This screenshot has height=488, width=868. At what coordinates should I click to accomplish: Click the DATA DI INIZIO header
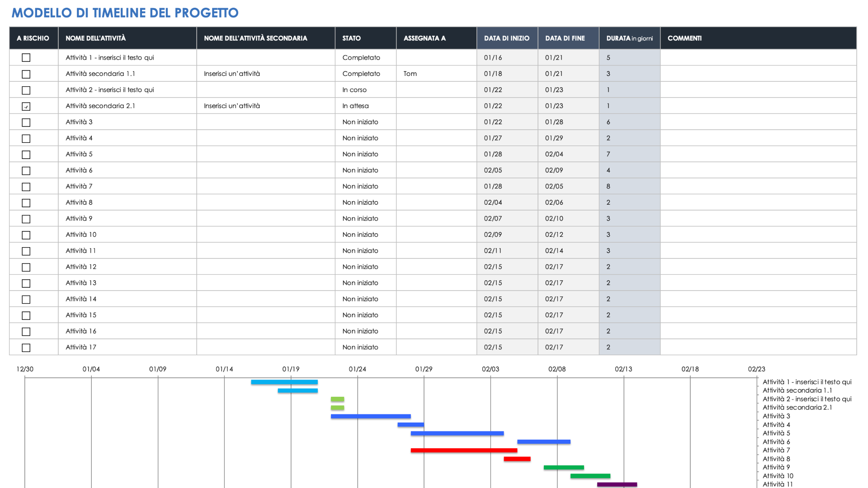[x=507, y=38]
